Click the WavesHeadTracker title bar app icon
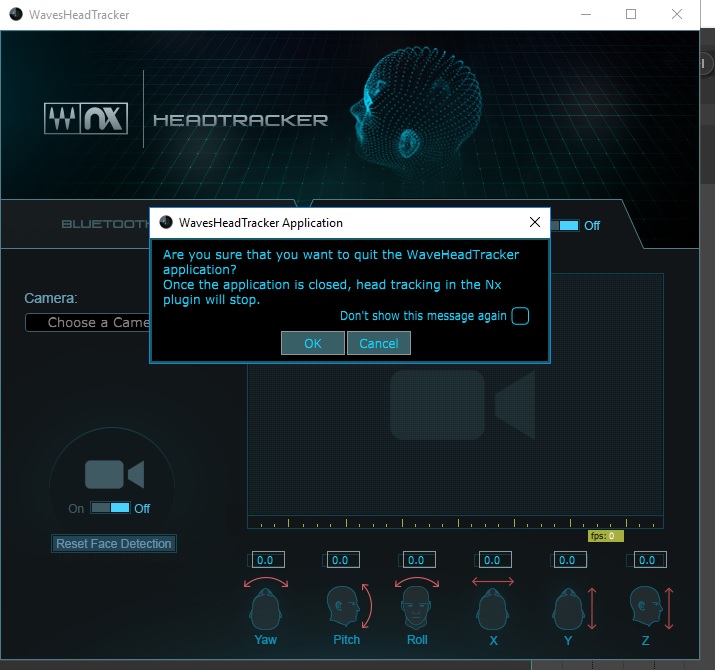The width and height of the screenshot is (715, 670). (16, 15)
